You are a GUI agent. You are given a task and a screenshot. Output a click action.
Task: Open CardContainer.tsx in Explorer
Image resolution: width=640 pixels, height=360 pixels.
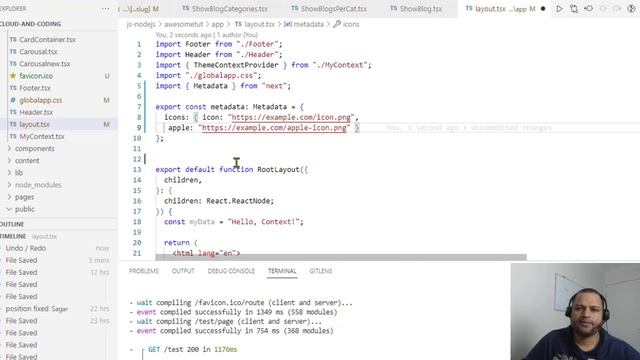47,40
